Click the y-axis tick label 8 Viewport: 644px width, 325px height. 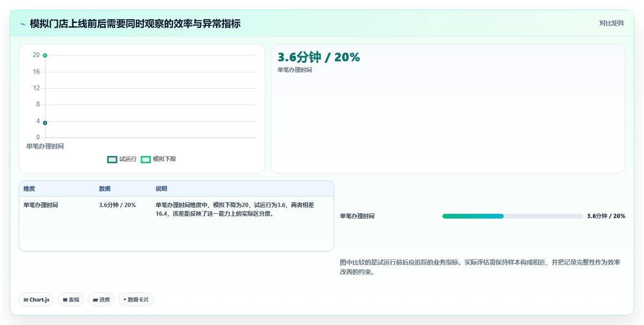(38, 104)
